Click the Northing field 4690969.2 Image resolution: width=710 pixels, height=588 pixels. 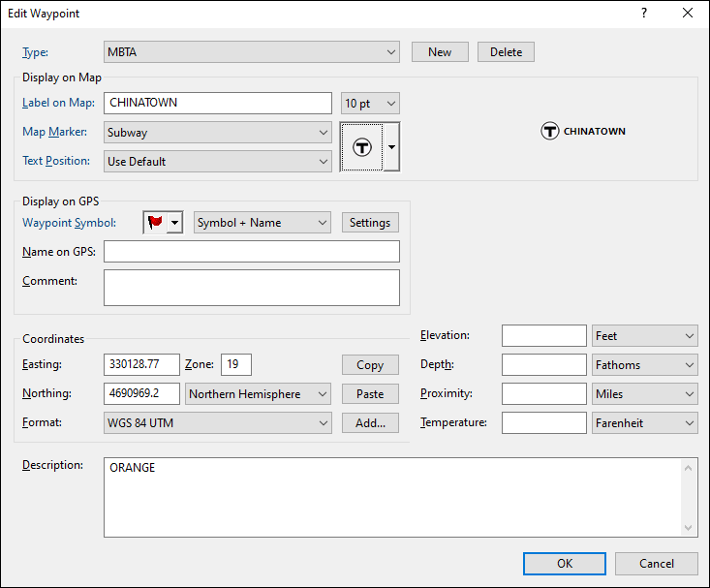(x=141, y=393)
